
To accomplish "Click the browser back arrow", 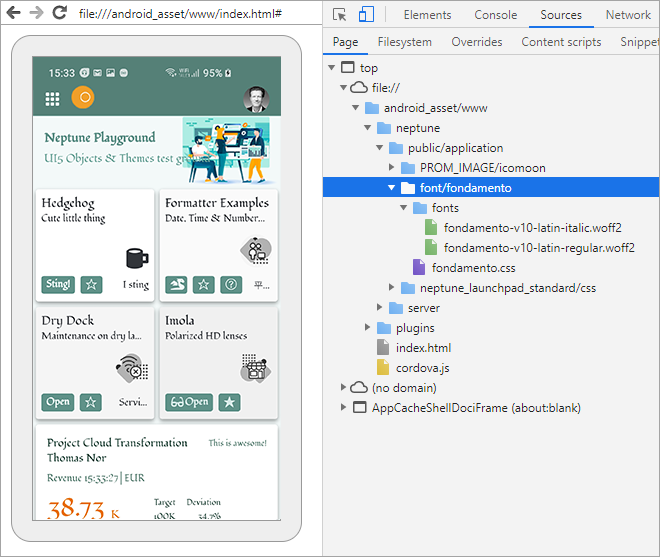I will (13, 13).
